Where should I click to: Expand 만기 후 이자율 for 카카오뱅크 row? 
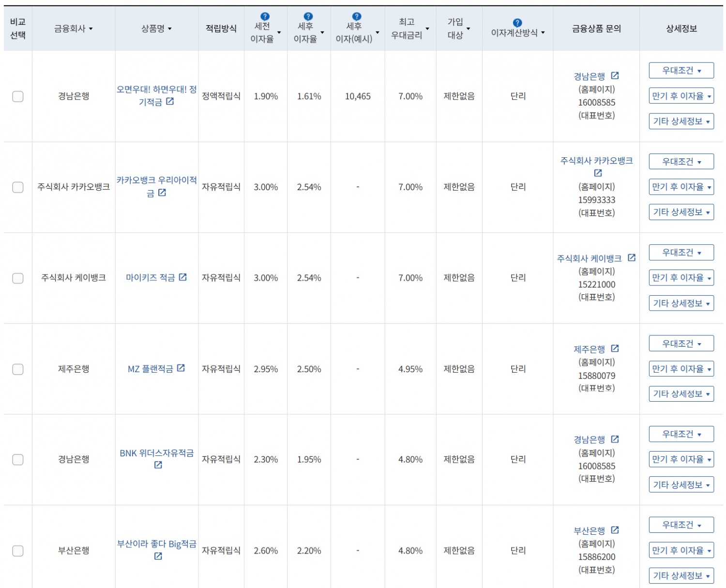coord(681,187)
